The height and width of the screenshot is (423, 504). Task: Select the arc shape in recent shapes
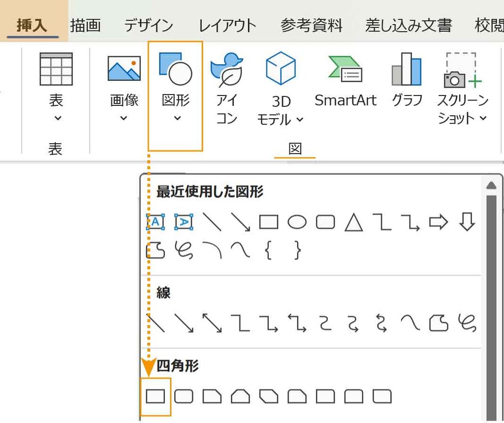click(212, 251)
